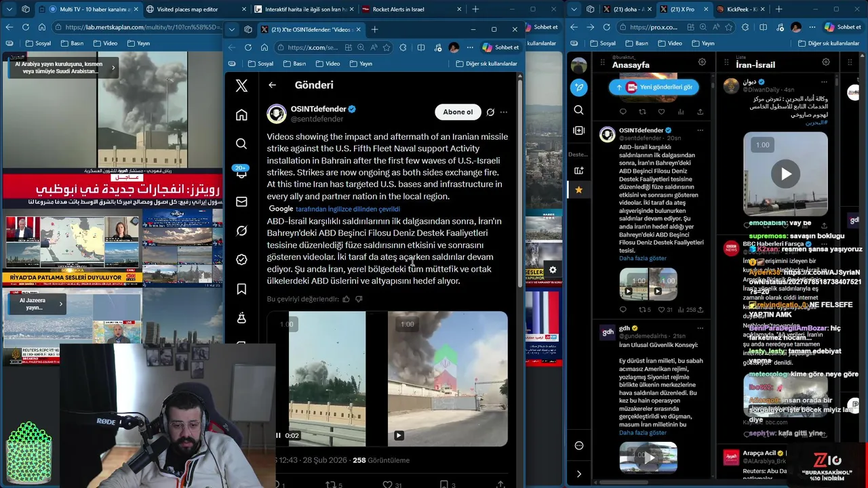
Task: Expand X Pro sidebar arrow at bottom
Action: click(578, 474)
